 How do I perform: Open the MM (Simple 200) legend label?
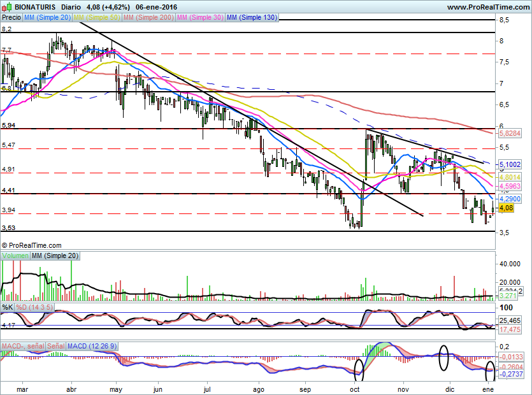coord(148,17)
